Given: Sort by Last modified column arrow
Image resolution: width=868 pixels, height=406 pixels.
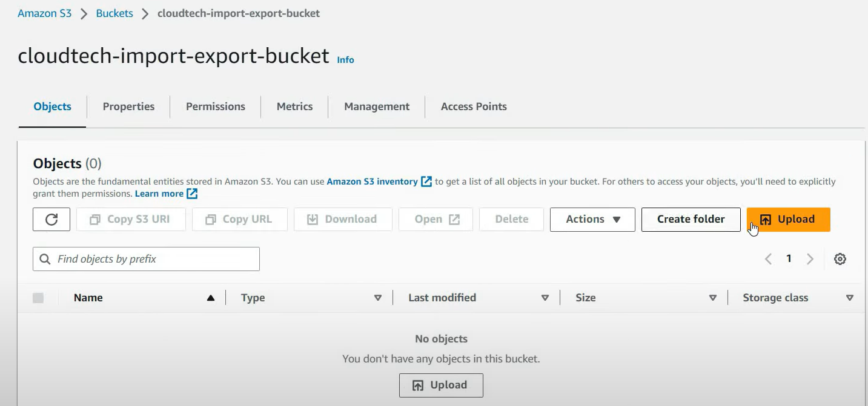Looking at the screenshot, I should coord(545,298).
